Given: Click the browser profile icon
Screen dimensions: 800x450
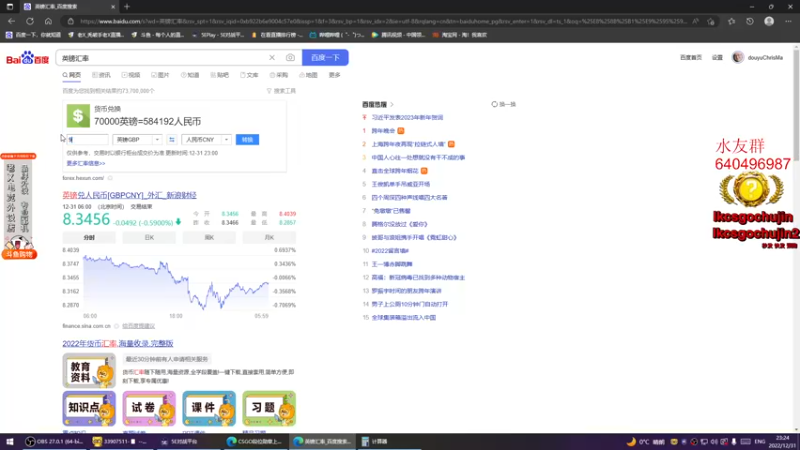Looking at the screenshot, I should [769, 21].
